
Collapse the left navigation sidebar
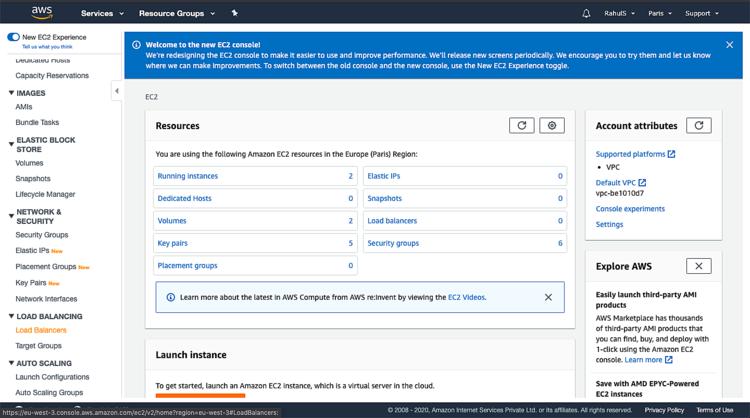pyautogui.click(x=116, y=91)
